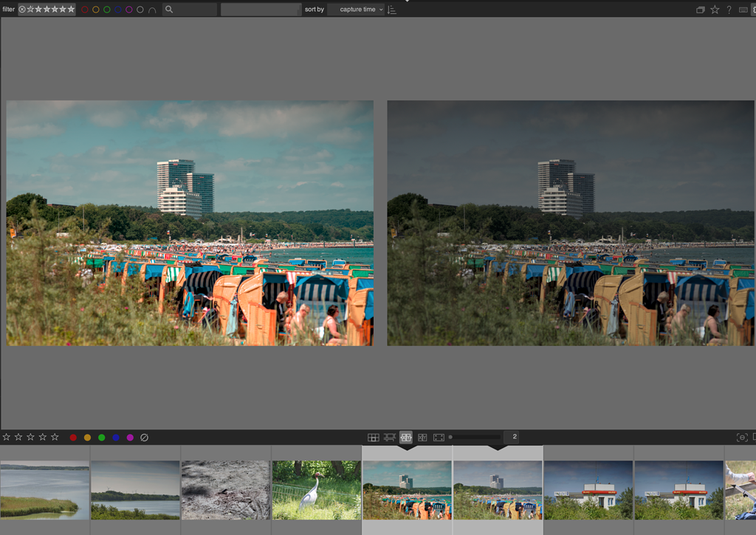The image size is (756, 535).
Task: Open the Survey view icon
Action: tap(422, 437)
